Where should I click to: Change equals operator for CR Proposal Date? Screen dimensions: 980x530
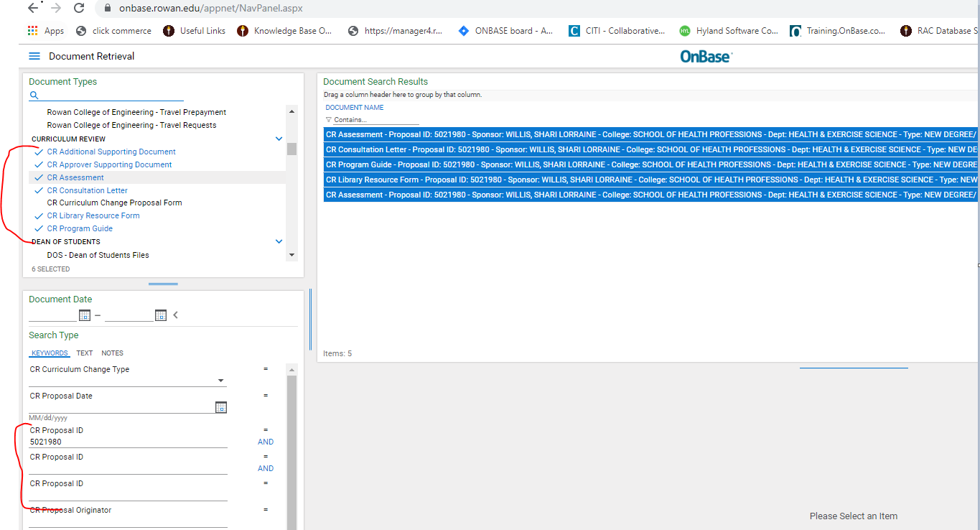click(266, 396)
